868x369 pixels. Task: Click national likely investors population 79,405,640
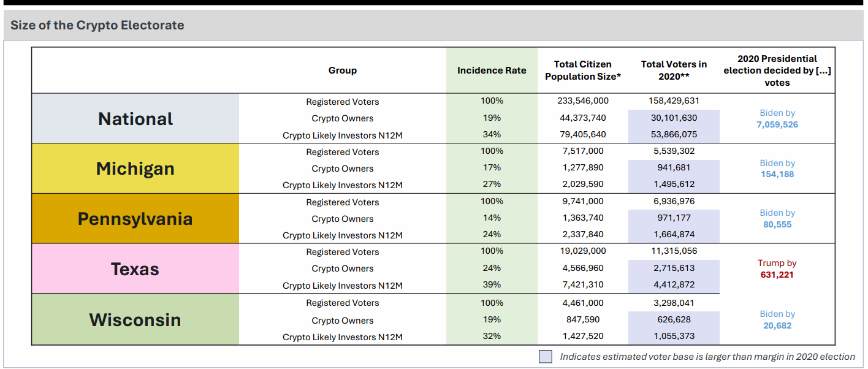[583, 134]
